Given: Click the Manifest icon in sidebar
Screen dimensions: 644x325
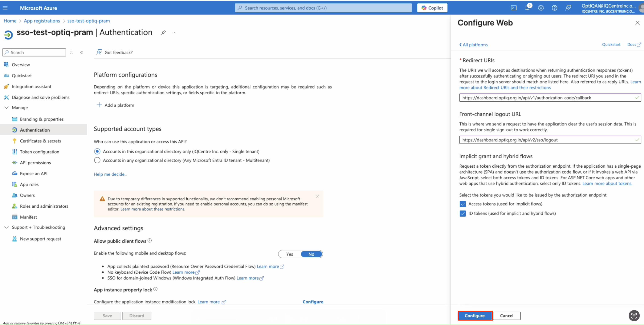Looking at the screenshot, I should pyautogui.click(x=14, y=217).
